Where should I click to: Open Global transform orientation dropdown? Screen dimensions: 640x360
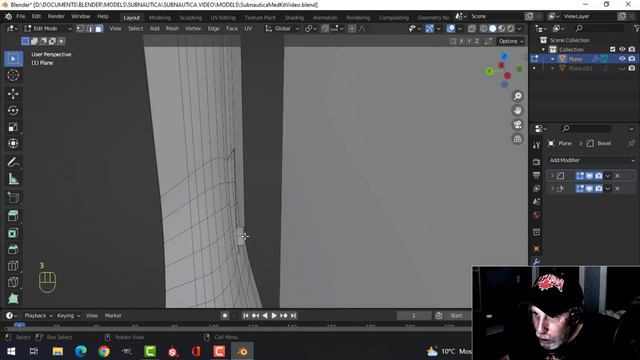(x=282, y=29)
